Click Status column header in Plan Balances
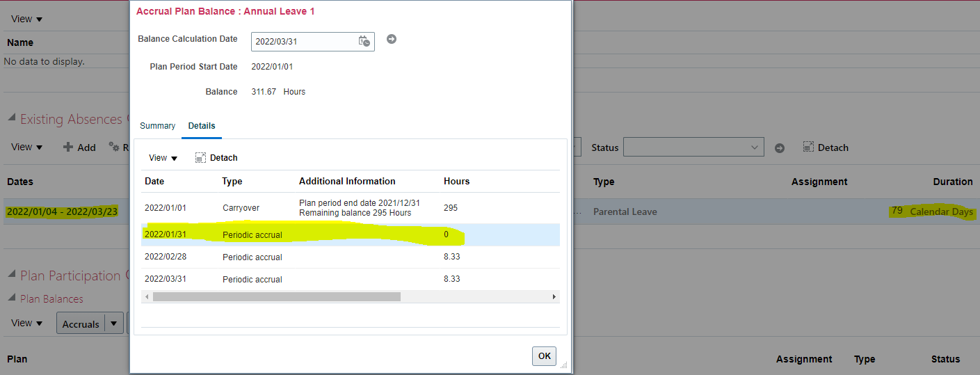Viewport: 980px width, 375px height. 945,359
